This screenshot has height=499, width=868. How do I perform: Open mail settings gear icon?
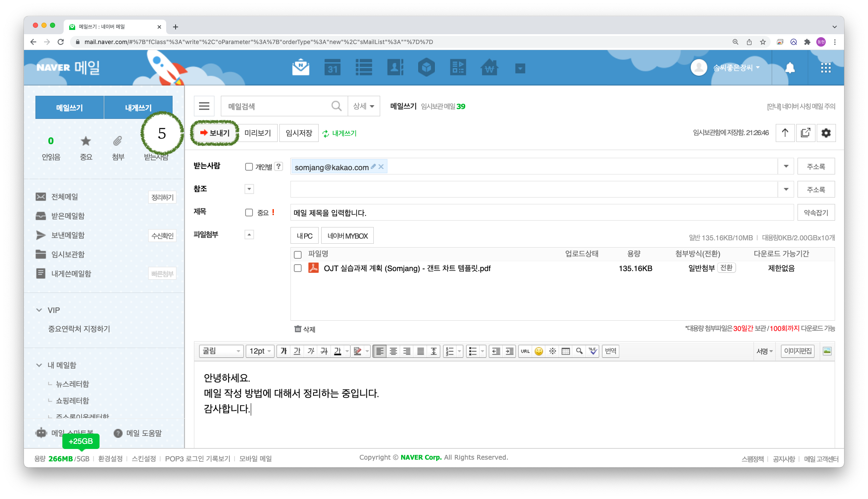pyautogui.click(x=826, y=133)
